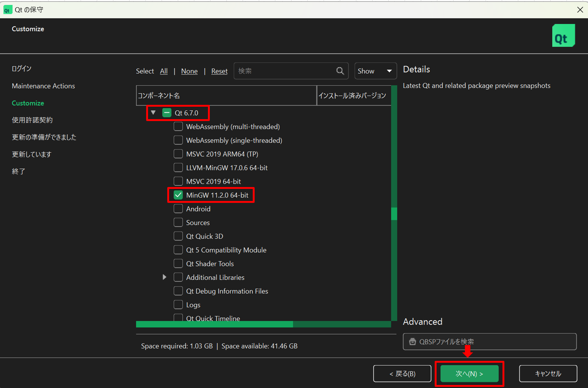Click the Qt logo in the header
This screenshot has height=388, width=588.
563,36
